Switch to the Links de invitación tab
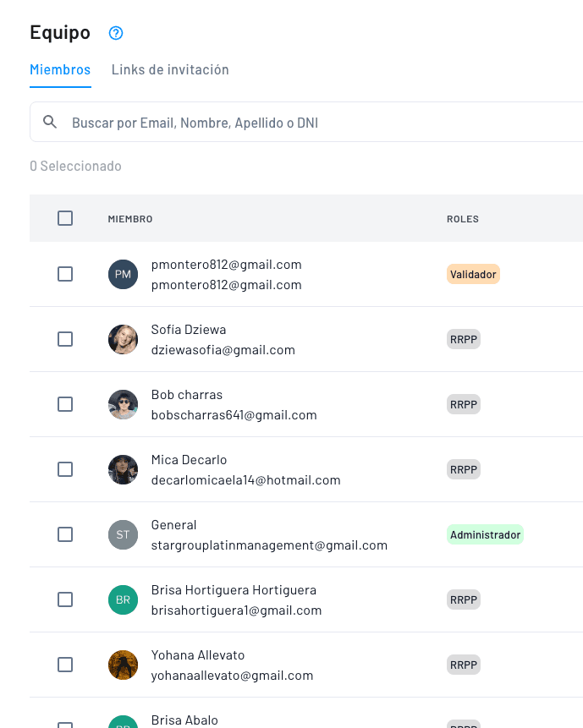The image size is (583, 728). (170, 69)
